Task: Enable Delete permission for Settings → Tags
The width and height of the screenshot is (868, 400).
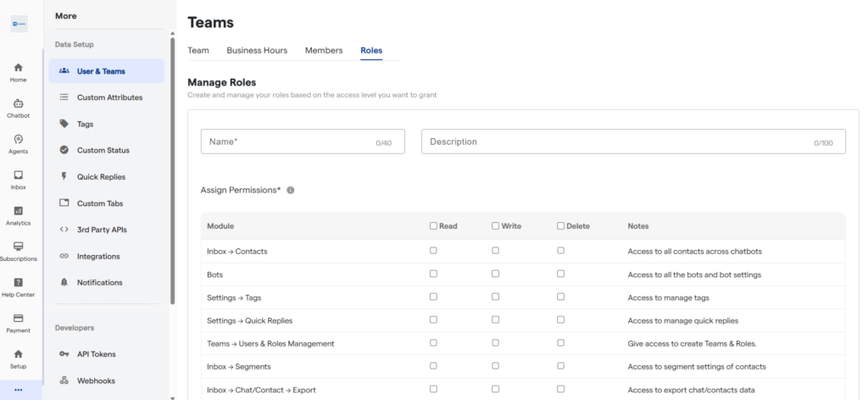Action: (560, 297)
